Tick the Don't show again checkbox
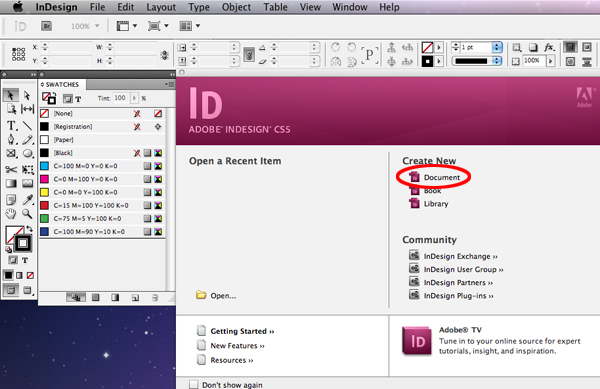This screenshot has width=600, height=389. click(194, 384)
